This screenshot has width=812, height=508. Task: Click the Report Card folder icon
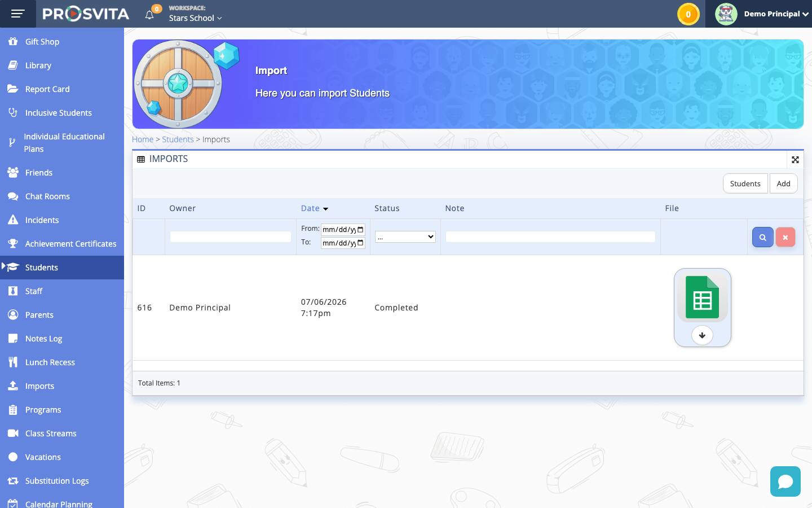click(x=12, y=89)
